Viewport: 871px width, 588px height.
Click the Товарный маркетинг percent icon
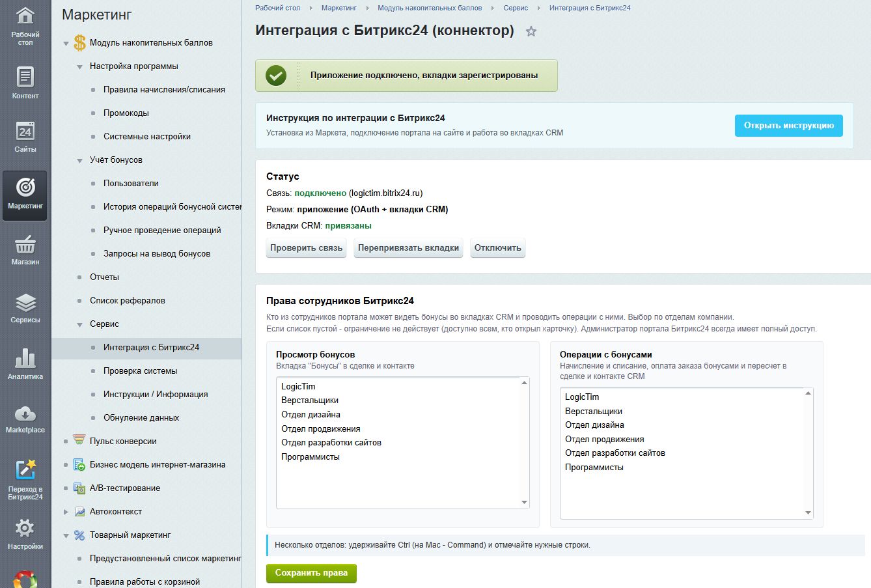point(79,535)
